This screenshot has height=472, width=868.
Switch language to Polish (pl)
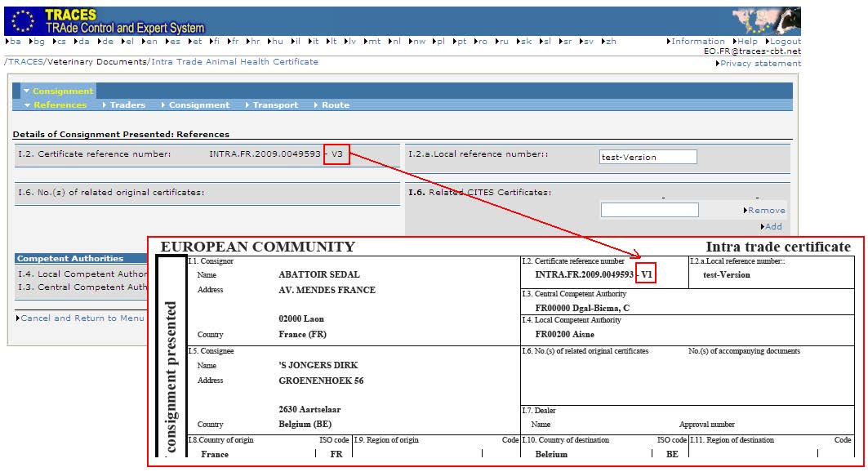click(439, 42)
